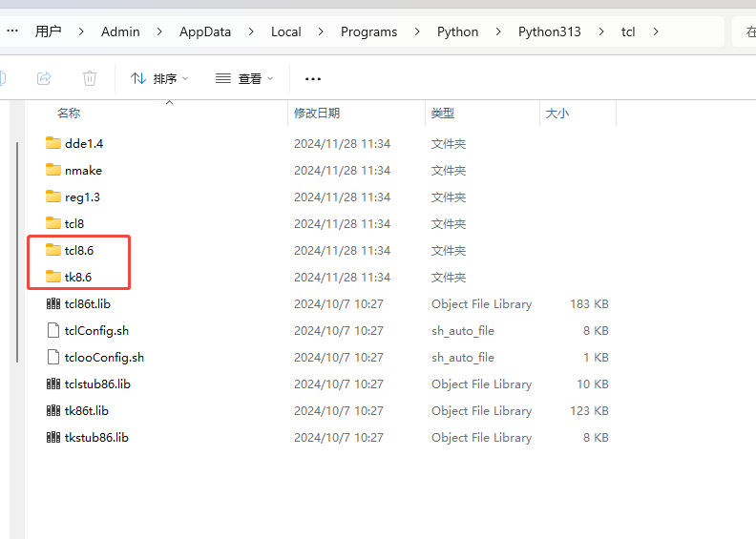Show hidden breadcrumb path via leading ellipsis
This screenshot has width=756, height=539.
point(12,31)
